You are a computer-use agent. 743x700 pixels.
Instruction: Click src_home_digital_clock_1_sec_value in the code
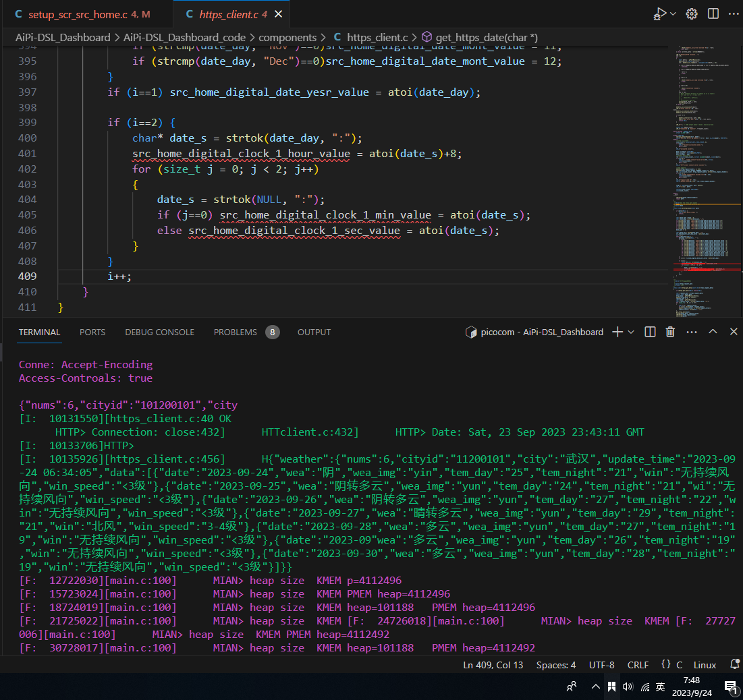coord(294,231)
